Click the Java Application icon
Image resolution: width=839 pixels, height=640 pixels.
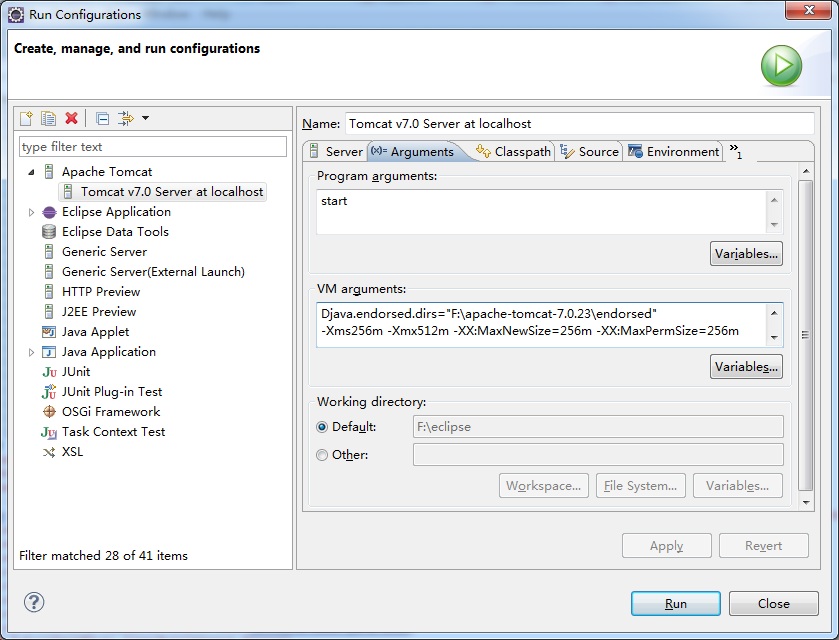[49, 352]
